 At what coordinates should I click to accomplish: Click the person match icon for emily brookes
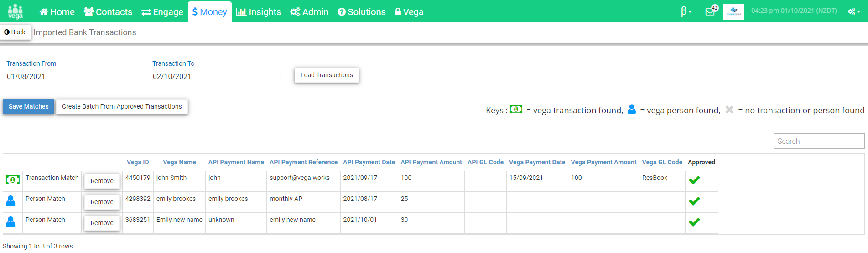tap(11, 201)
